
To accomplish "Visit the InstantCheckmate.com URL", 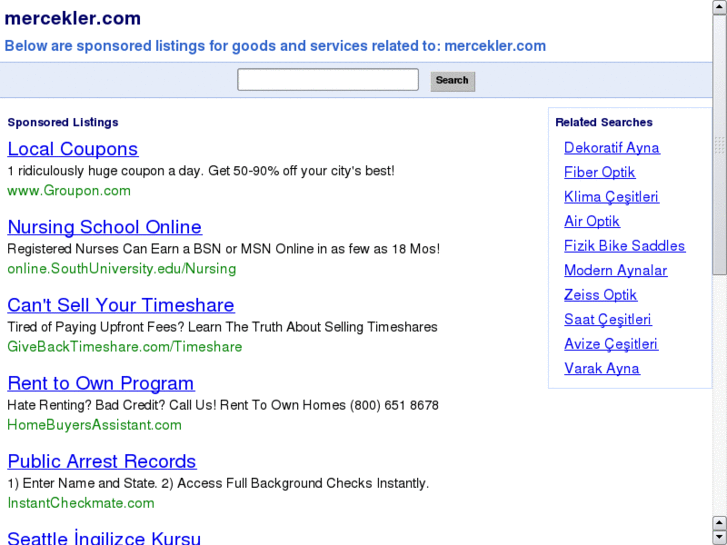I will [x=81, y=503].
